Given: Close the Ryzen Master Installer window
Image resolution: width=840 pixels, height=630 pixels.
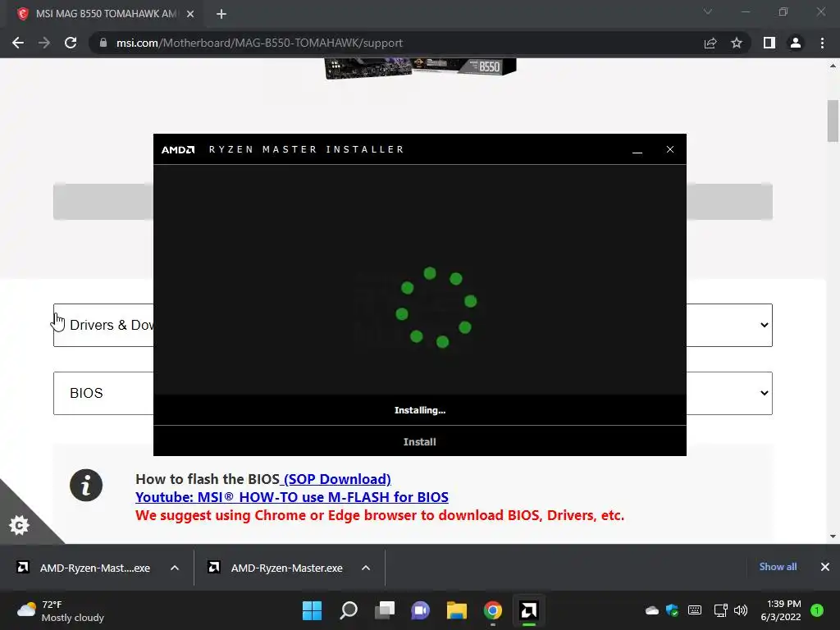Looking at the screenshot, I should [x=670, y=149].
